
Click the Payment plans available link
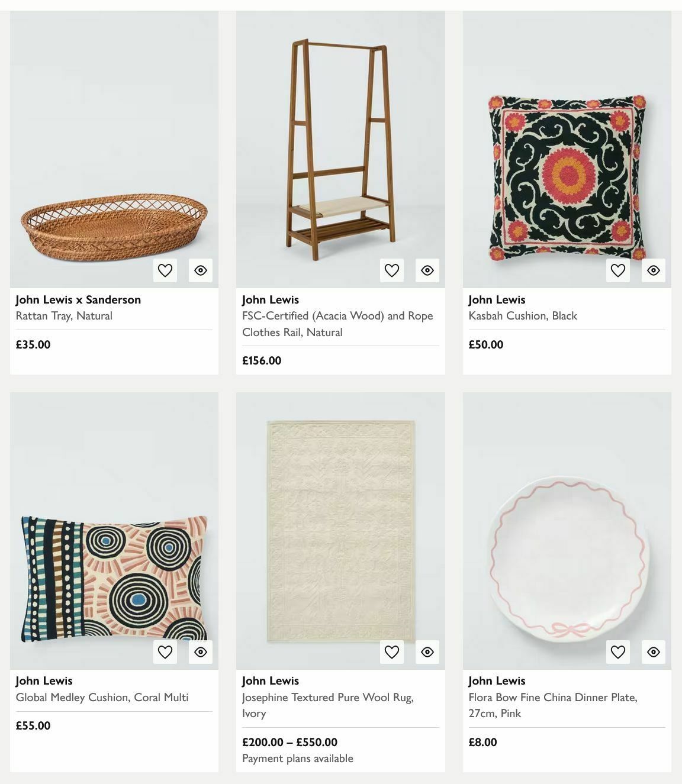click(x=297, y=758)
